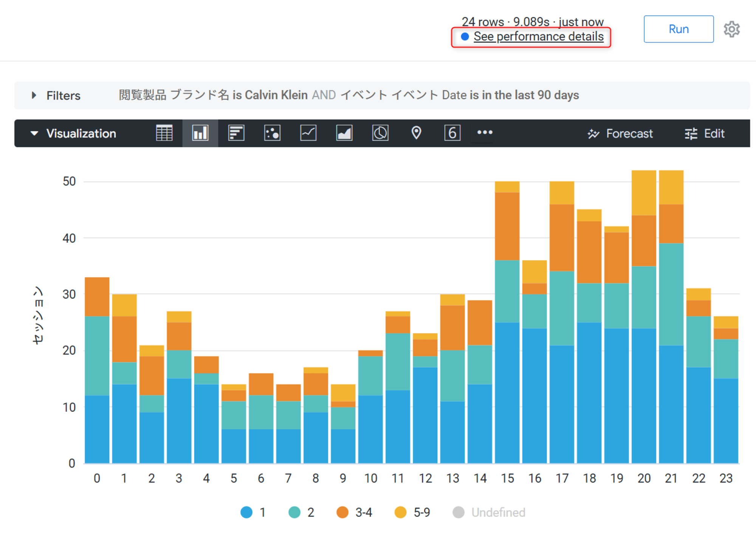
Task: Click the y-axis label 50
Action: tap(69, 181)
